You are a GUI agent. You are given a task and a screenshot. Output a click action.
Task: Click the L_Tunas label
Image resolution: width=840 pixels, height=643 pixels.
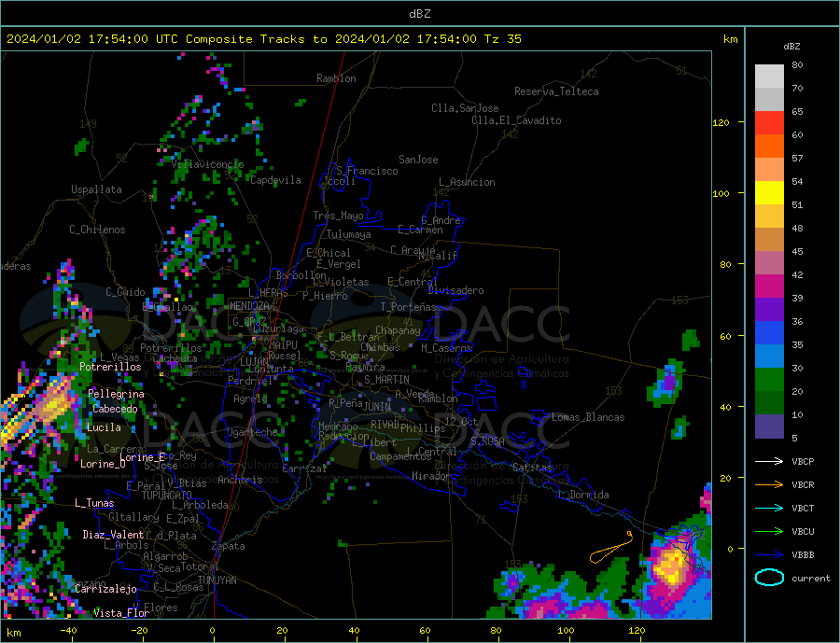point(94,503)
